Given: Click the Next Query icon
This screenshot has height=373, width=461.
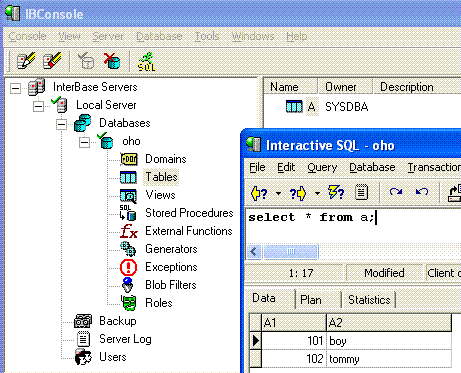Looking at the screenshot, I should click(x=298, y=193).
